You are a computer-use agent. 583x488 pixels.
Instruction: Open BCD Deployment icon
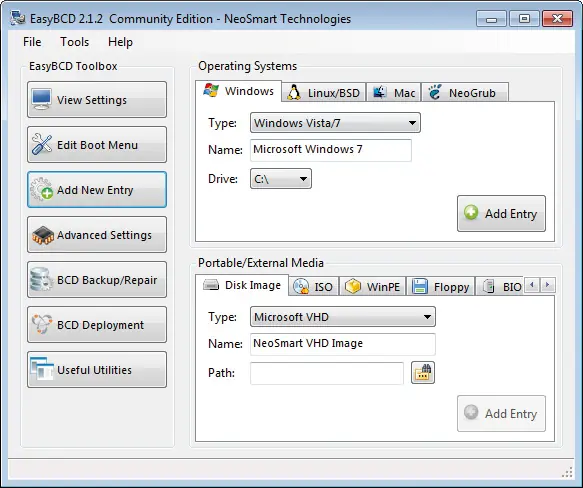(41, 324)
